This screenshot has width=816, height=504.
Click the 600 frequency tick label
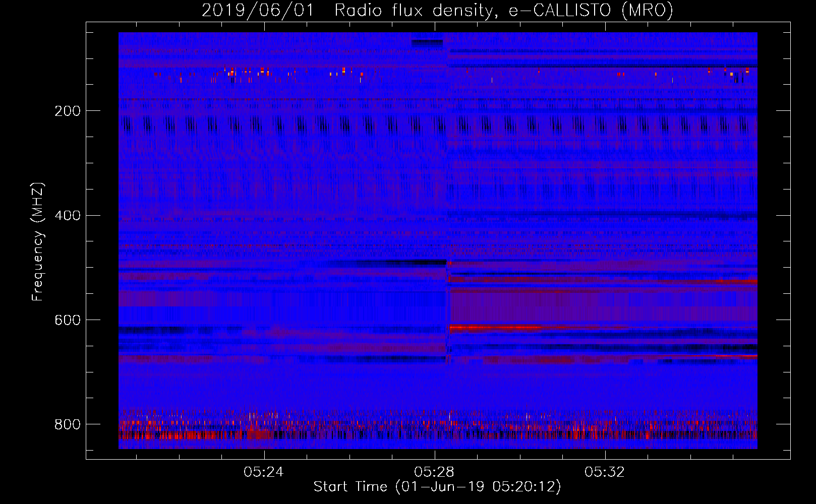point(68,320)
